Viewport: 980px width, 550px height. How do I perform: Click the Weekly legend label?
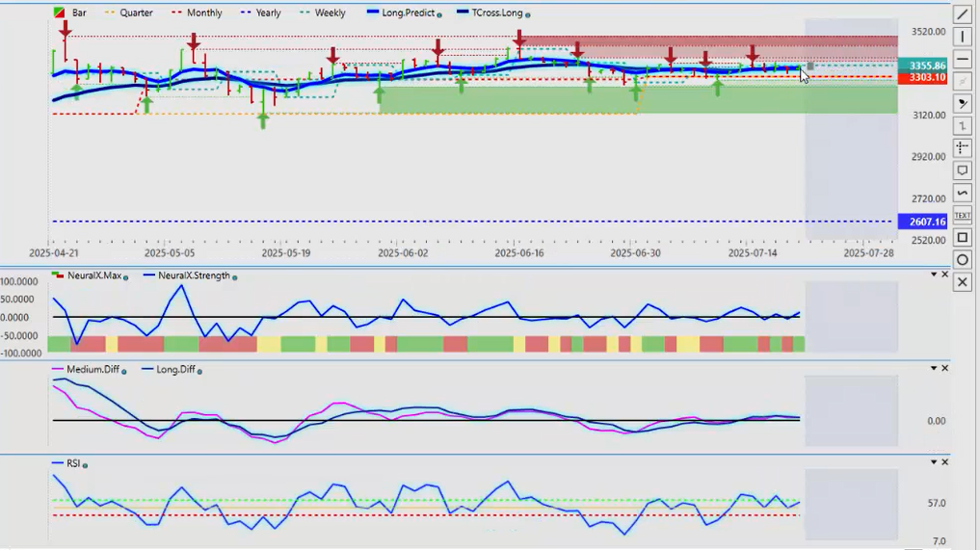[x=330, y=13]
